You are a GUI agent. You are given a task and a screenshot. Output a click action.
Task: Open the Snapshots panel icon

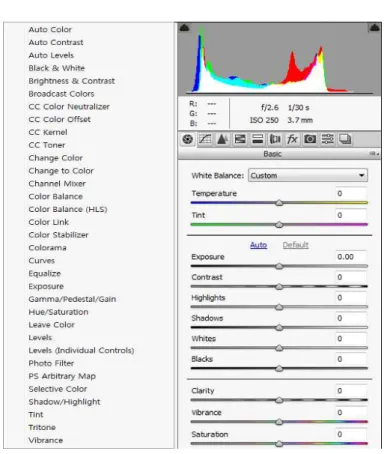click(345, 139)
